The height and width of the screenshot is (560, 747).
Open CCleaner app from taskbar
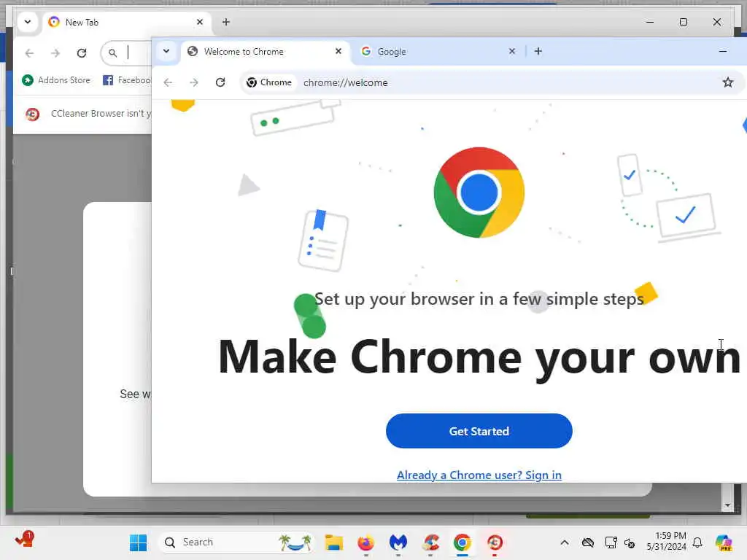[x=430, y=542]
